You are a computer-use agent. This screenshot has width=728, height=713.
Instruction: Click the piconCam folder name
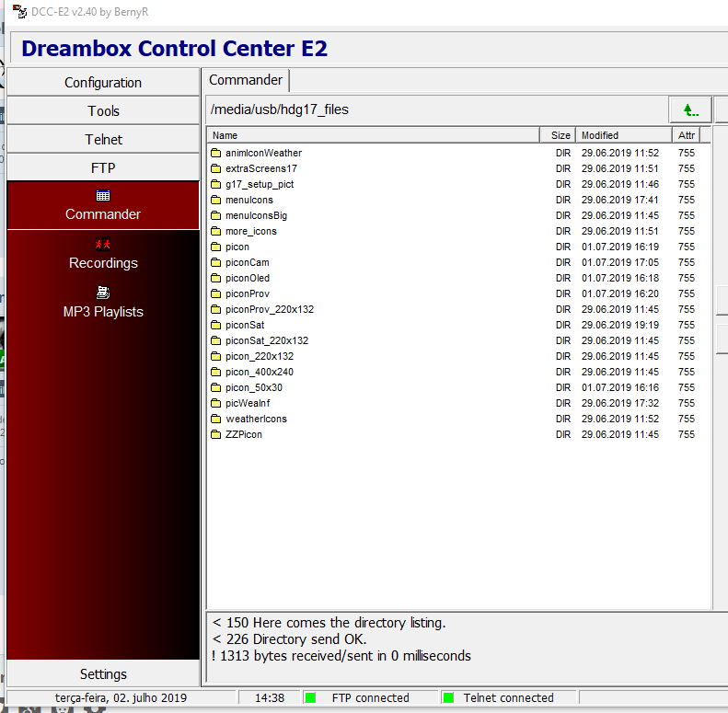(247, 262)
